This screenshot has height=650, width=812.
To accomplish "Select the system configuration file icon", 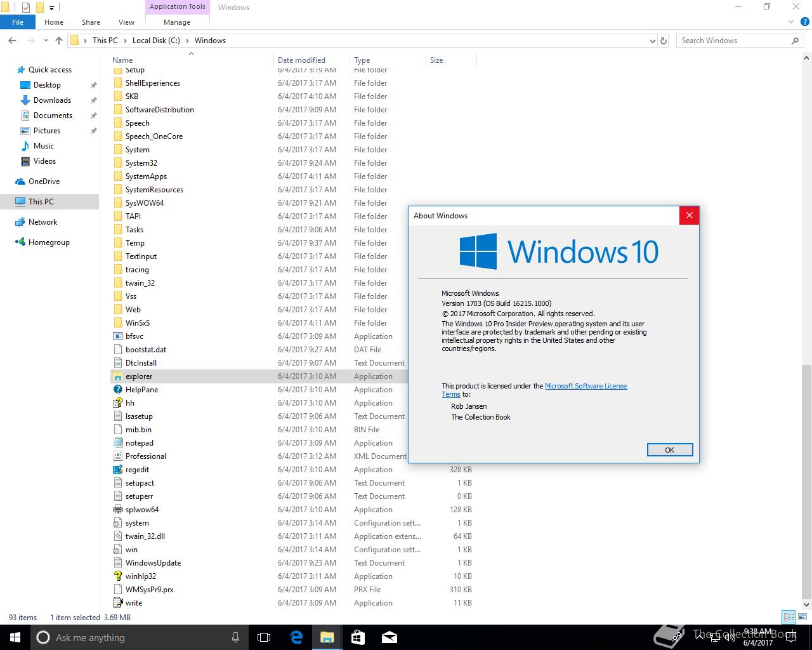I will point(117,523).
